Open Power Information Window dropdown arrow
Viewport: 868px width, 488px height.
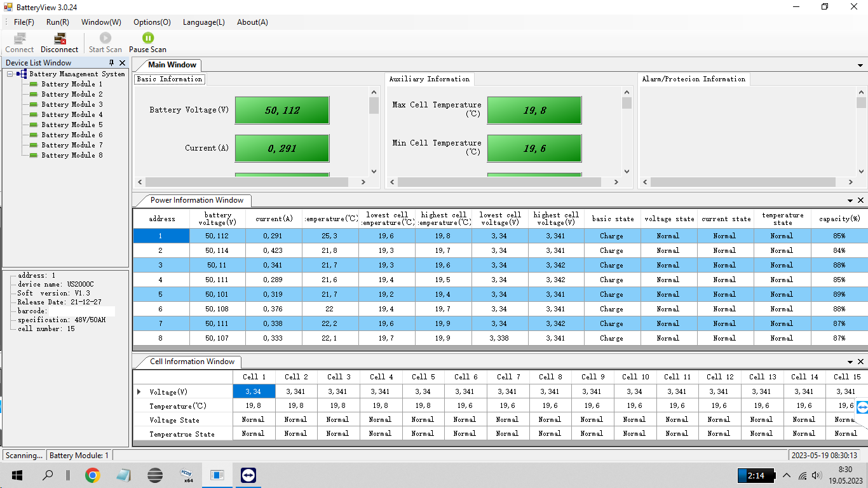point(851,200)
